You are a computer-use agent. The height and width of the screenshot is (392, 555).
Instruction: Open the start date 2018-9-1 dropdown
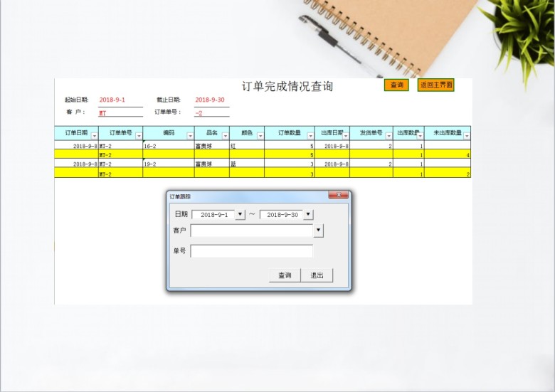tap(240, 214)
